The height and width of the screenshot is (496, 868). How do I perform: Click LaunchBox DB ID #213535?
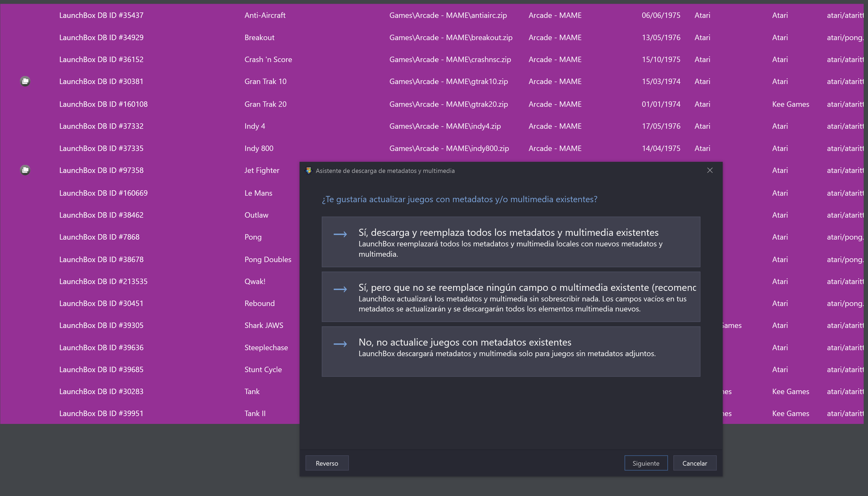[x=103, y=281]
